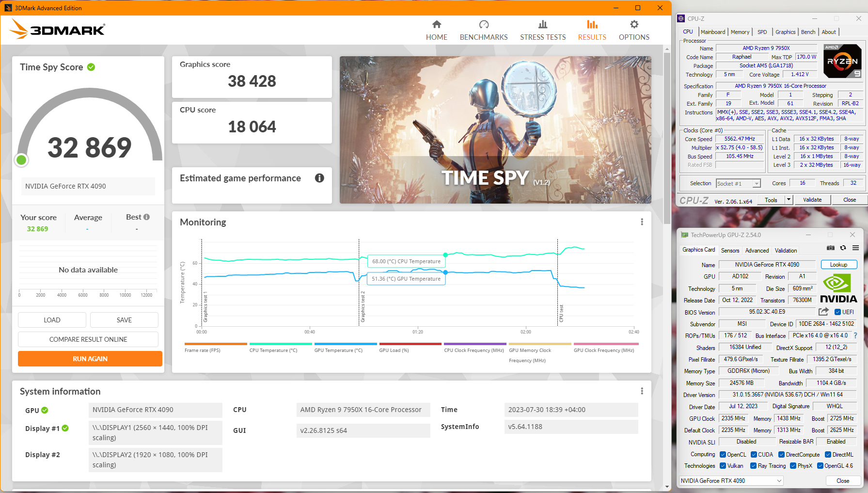This screenshot has width=868, height=493.
Task: Switch to the Sensors tab in GPU-Z
Action: 730,251
